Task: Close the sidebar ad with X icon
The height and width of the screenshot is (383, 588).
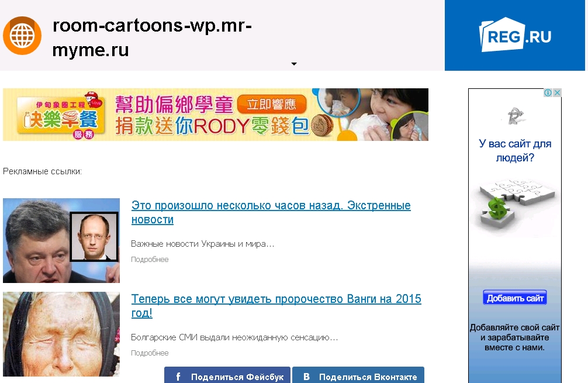Action: click(x=557, y=93)
